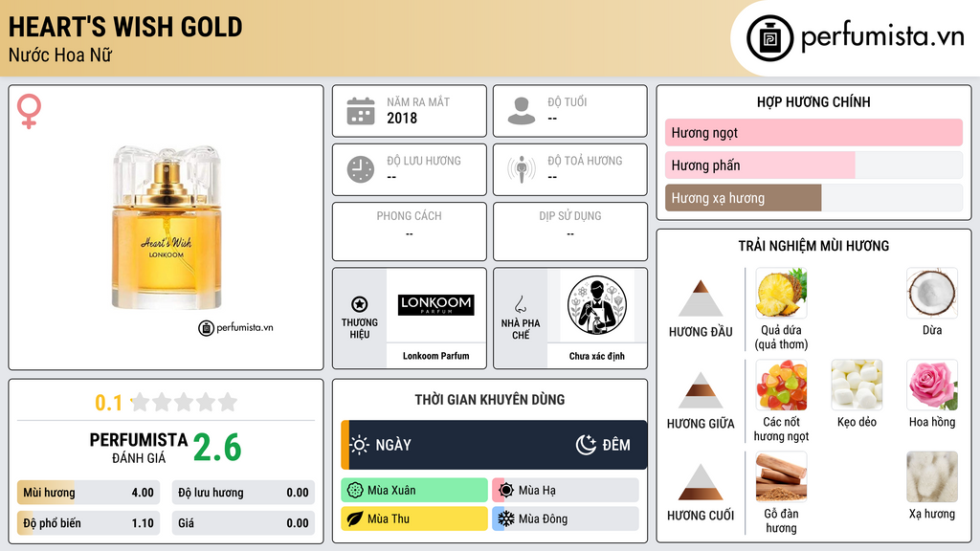The image size is (980, 551).
Task: Select the Mùa Đông season chip
Action: [566, 518]
